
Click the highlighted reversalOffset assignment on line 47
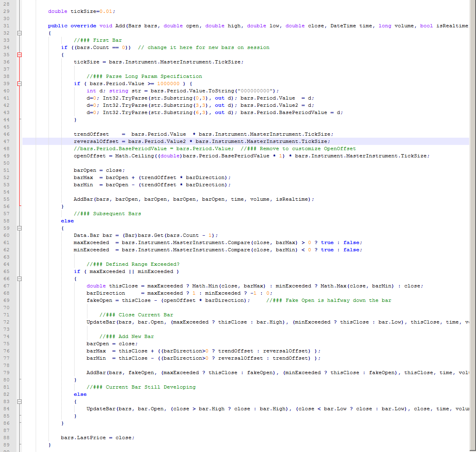[x=202, y=141]
